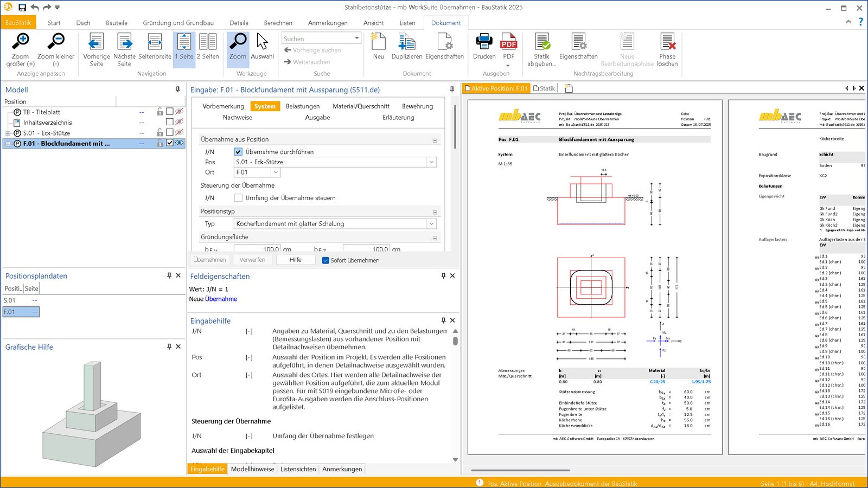Expand the F.01 Blockfundament tree node

(8, 144)
